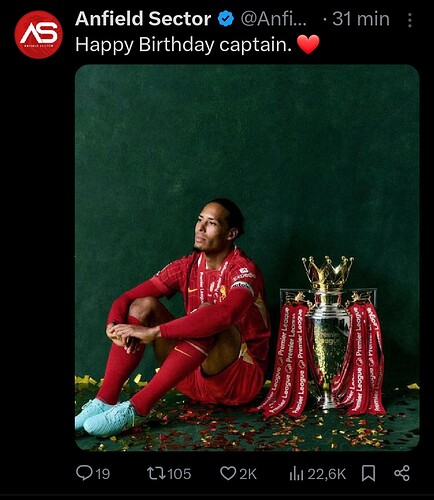The width and height of the screenshot is (434, 500).
Task: Open the Anfield Sector profile avatar
Action: [39, 34]
